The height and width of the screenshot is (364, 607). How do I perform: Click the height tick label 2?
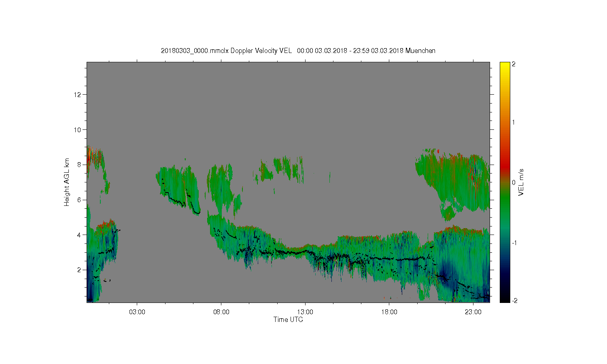80,270
